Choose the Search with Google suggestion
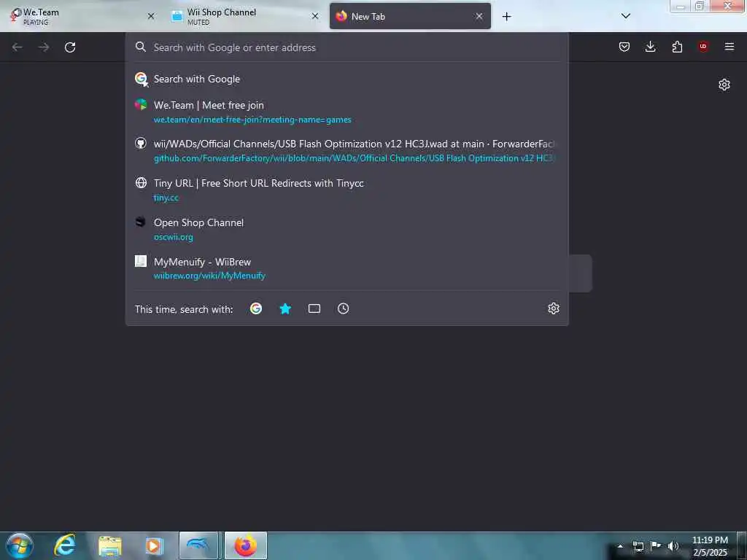 [347, 79]
